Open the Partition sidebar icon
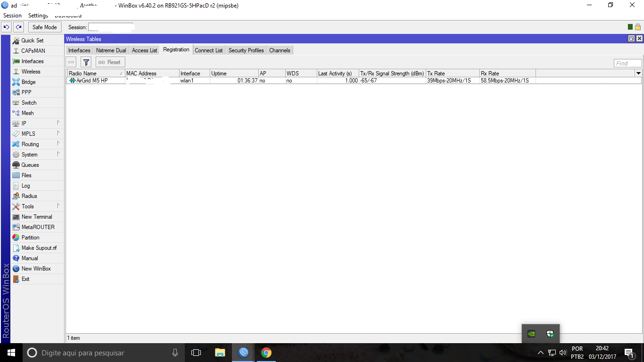 [16, 238]
